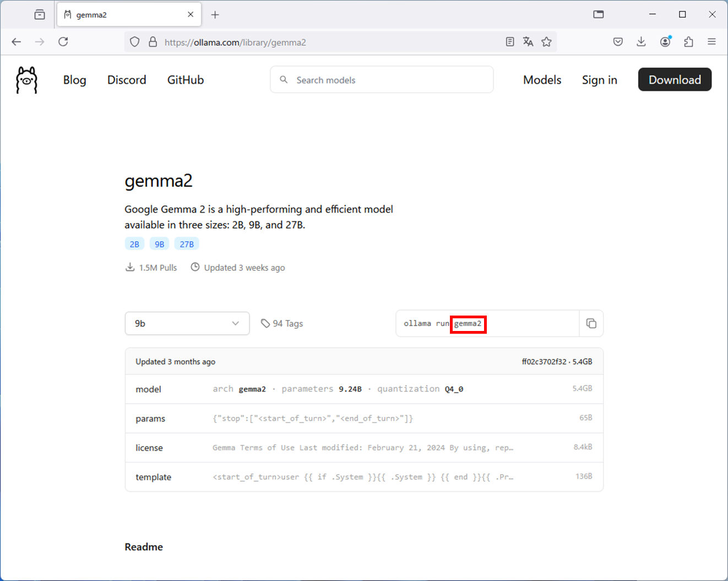The image size is (728, 581).
Task: Click the Ollama llama logo
Action: click(26, 79)
